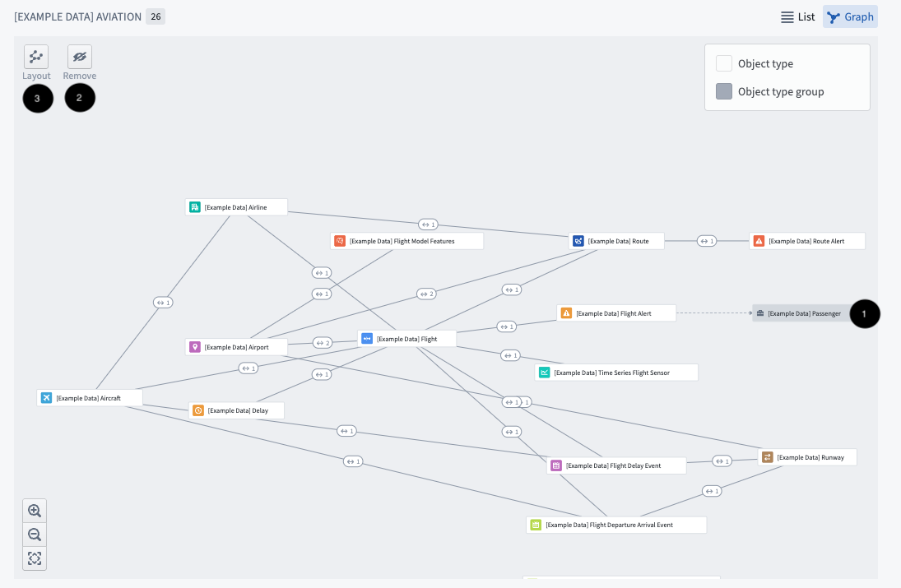Select the Layout tool icon
Image resolution: width=901 pixels, height=588 pixels.
point(36,56)
